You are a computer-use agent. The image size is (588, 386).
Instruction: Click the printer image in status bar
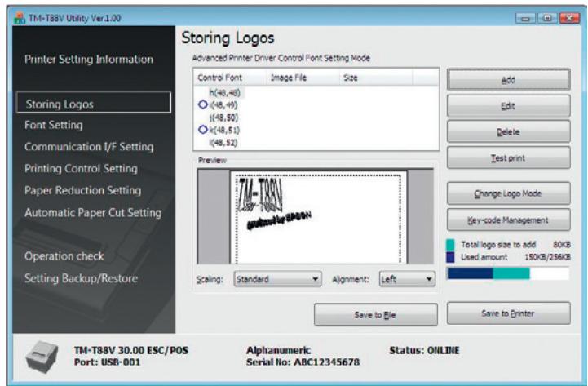click(x=42, y=357)
